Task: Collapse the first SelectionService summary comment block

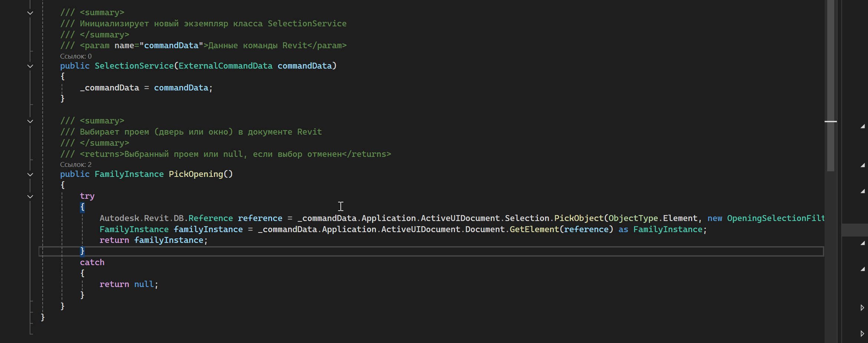Action: [x=30, y=13]
